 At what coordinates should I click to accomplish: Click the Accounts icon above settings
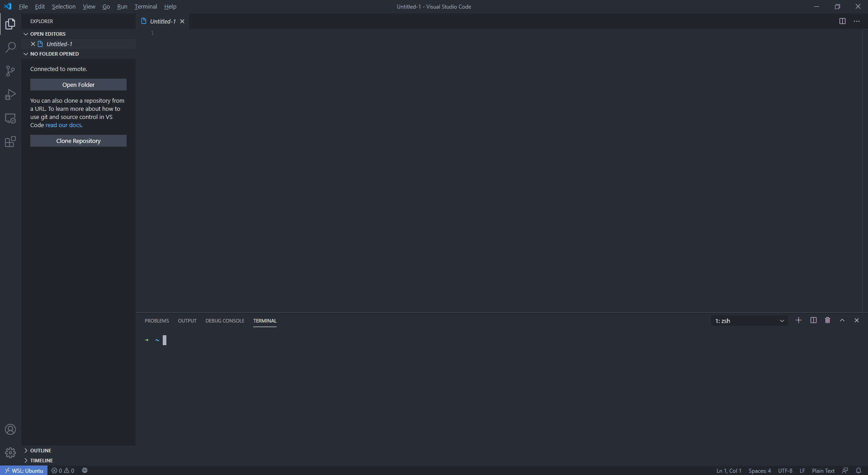[10, 429]
